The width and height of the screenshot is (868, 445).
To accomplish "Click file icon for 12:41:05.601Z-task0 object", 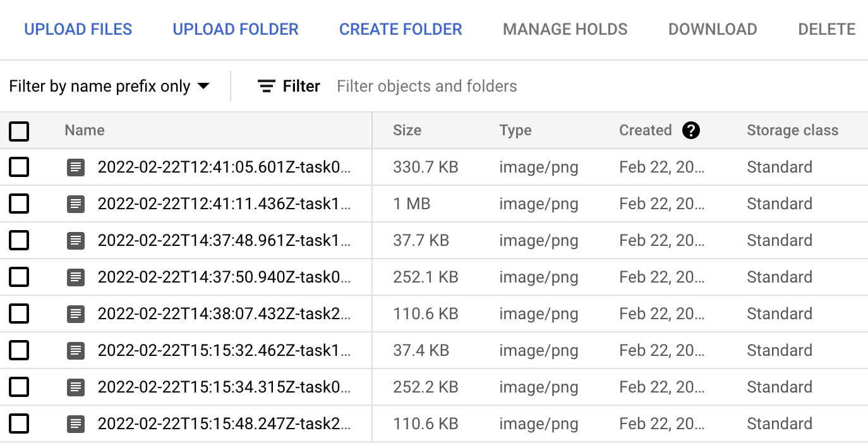I will point(76,168).
